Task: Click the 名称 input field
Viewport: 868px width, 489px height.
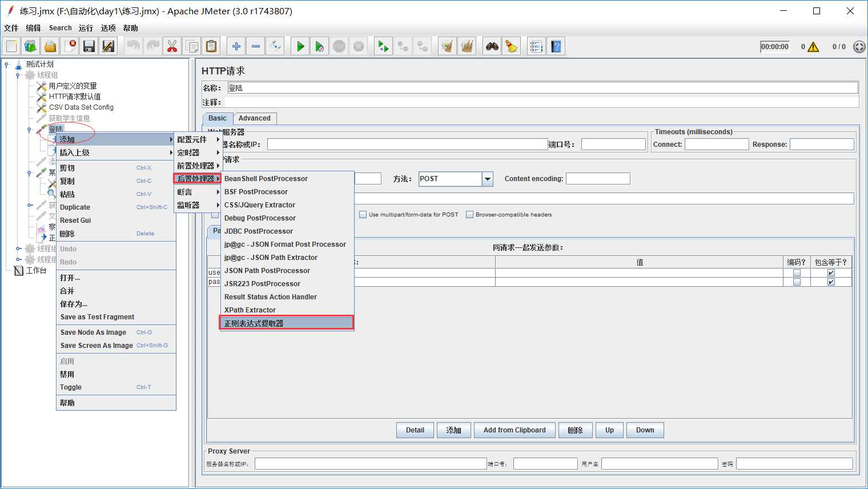Action: (542, 88)
